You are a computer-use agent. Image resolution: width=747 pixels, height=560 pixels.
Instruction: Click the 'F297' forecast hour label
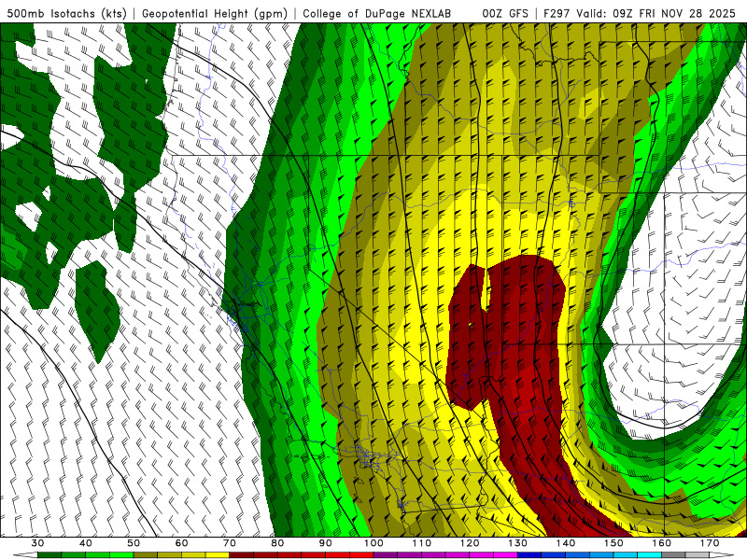click(557, 13)
